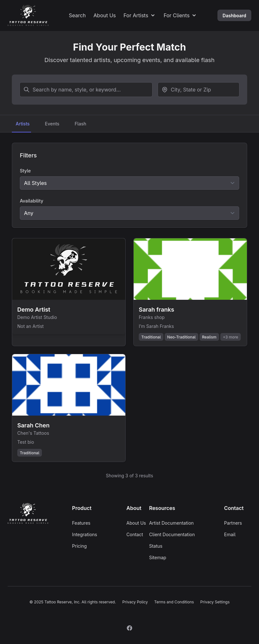Viewport: 259px width, 644px height.
Task: Open Sarah Chen blue avatar image
Action: click(x=69, y=385)
